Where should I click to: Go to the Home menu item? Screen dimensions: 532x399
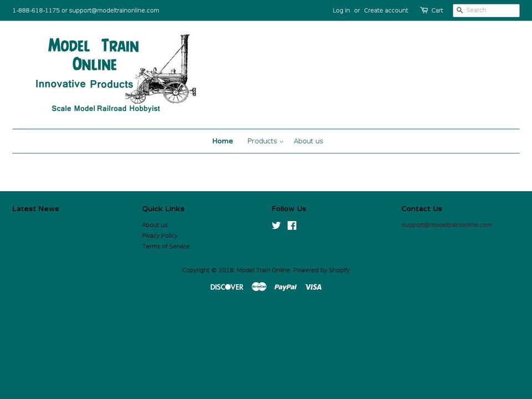tap(223, 141)
